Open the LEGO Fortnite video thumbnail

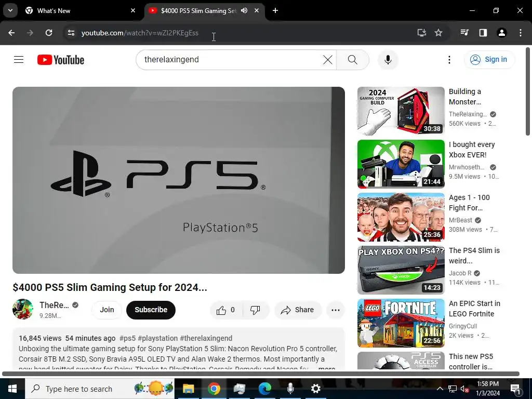point(401,323)
